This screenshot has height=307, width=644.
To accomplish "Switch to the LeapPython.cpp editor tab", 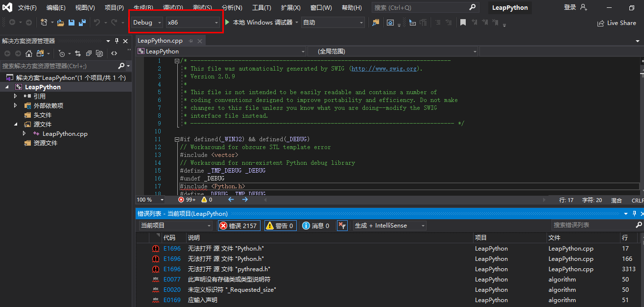I will click(159, 42).
